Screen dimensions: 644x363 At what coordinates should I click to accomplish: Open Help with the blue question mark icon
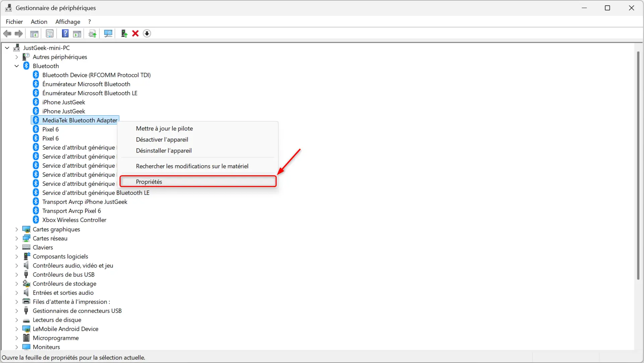[x=65, y=34]
